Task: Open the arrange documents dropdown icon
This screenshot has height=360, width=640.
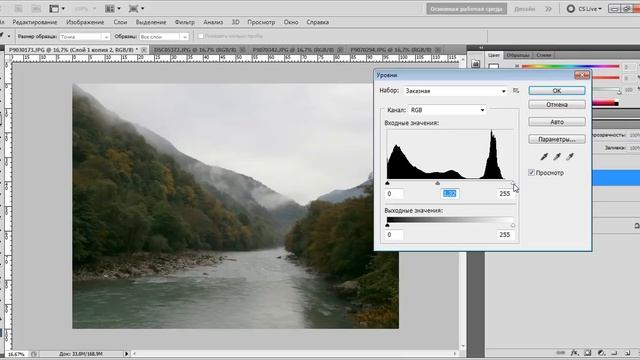Action: coord(113,9)
